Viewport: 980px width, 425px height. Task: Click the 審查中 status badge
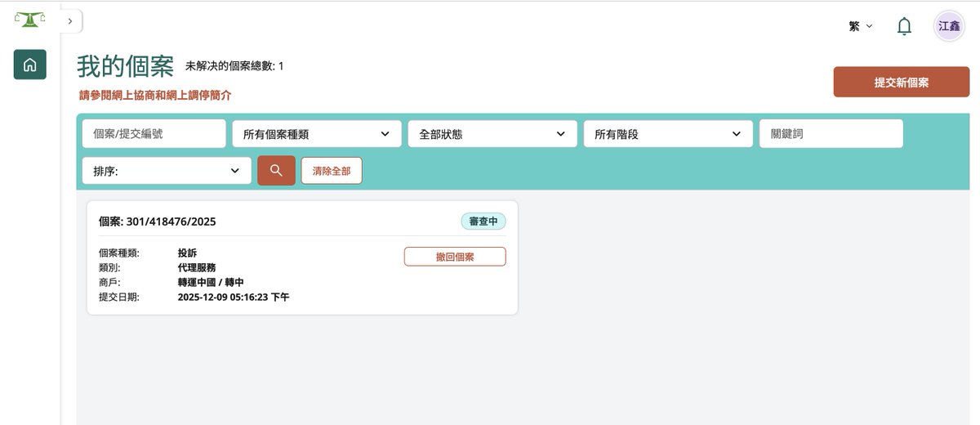tap(483, 221)
